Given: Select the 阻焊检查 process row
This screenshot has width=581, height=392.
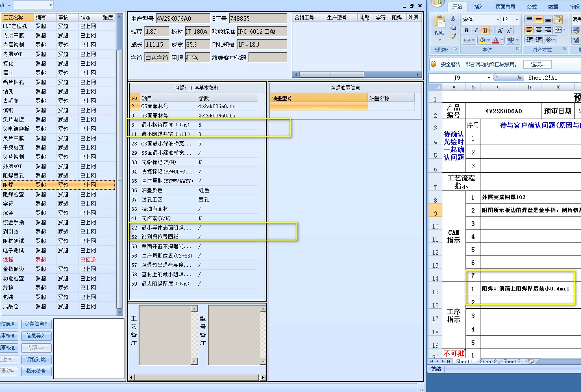Looking at the screenshot, I should tap(58, 194).
